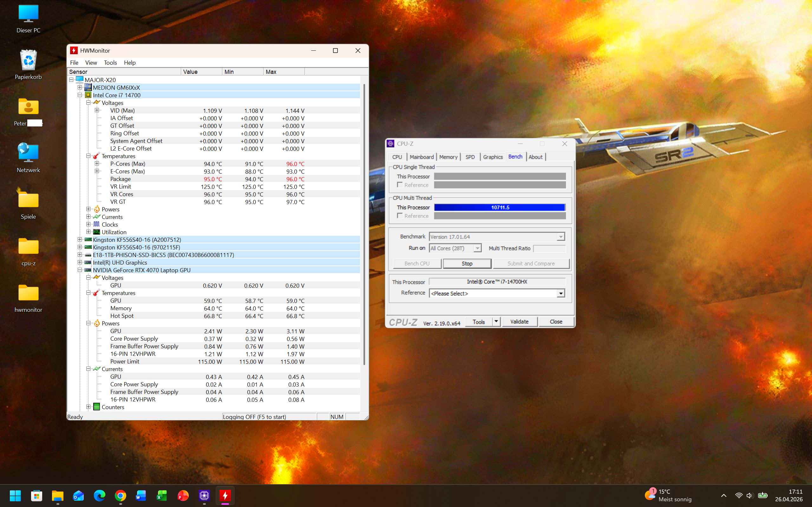Screen dimensions: 812x507
Task: Click the Clocks icon in the sensor tree
Action: pyautogui.click(x=96, y=224)
